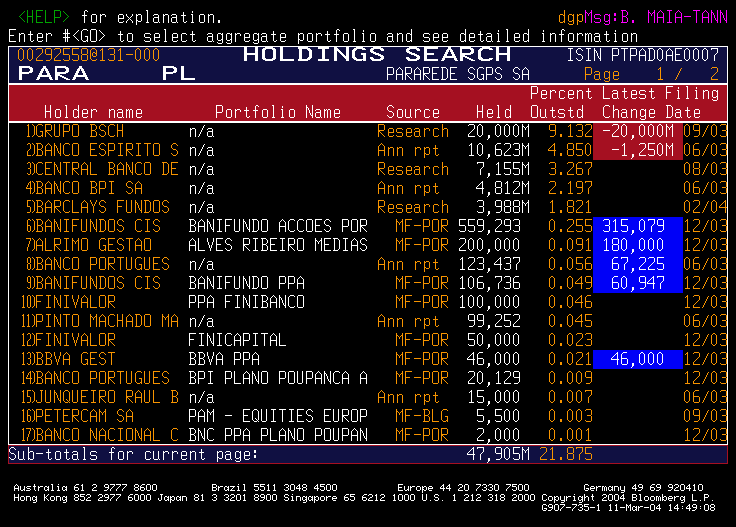Click the BNC PPA PLANO POUPAN portfolio
This screenshot has width=736, height=527.
pos(278,435)
